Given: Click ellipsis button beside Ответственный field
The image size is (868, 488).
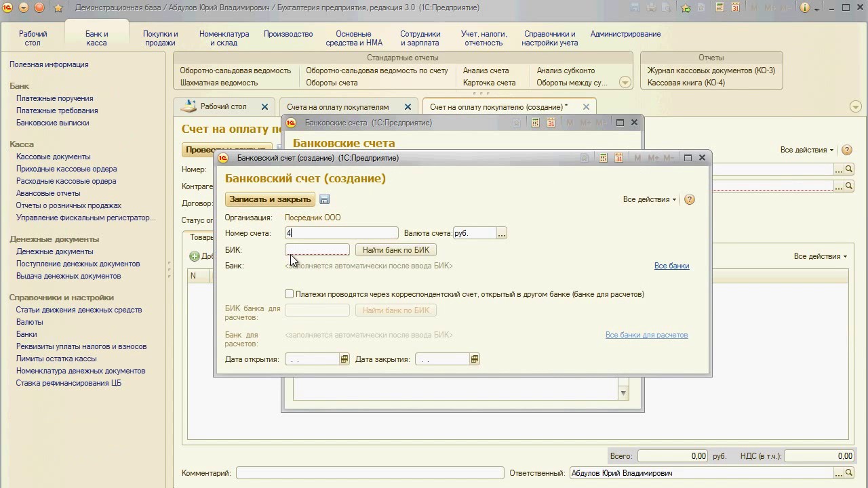Looking at the screenshot, I should click(838, 473).
